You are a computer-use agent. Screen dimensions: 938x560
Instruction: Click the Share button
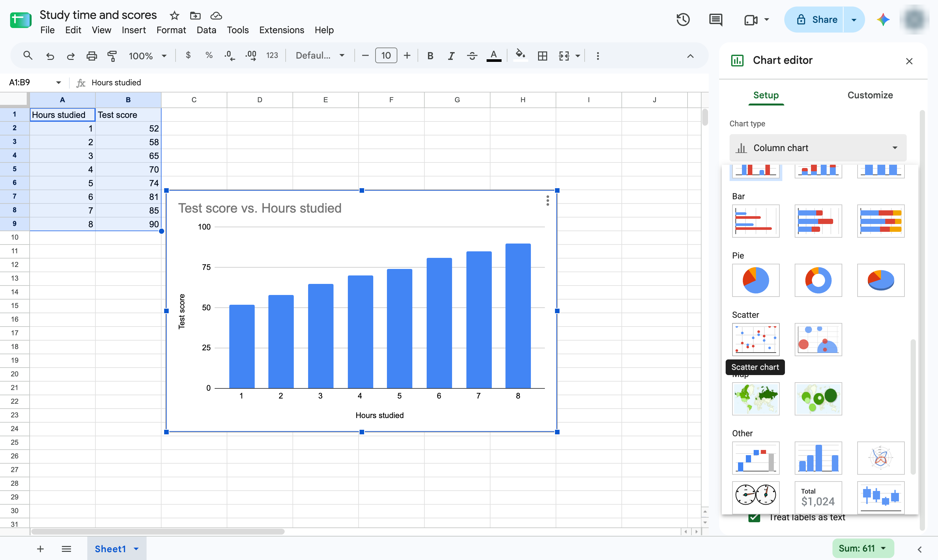coord(814,20)
